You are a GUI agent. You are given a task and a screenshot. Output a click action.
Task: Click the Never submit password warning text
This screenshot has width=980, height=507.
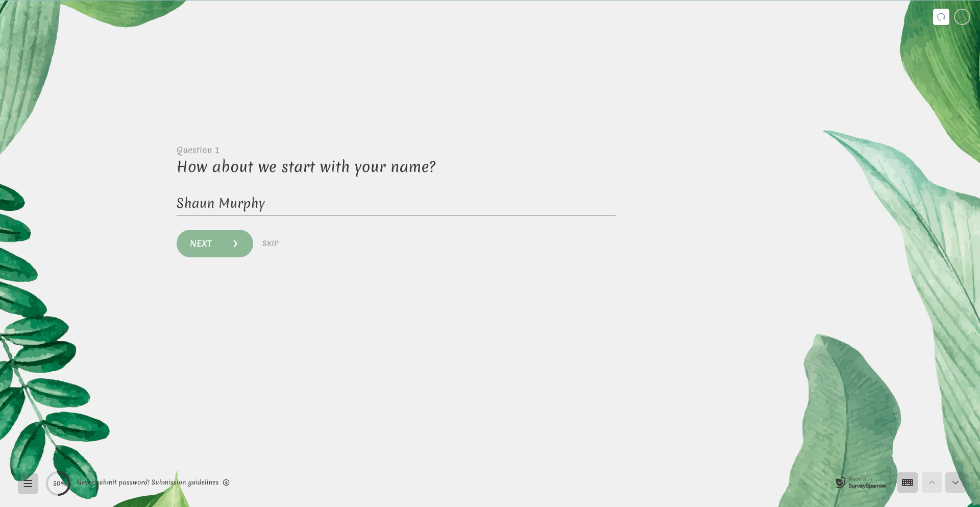click(113, 482)
